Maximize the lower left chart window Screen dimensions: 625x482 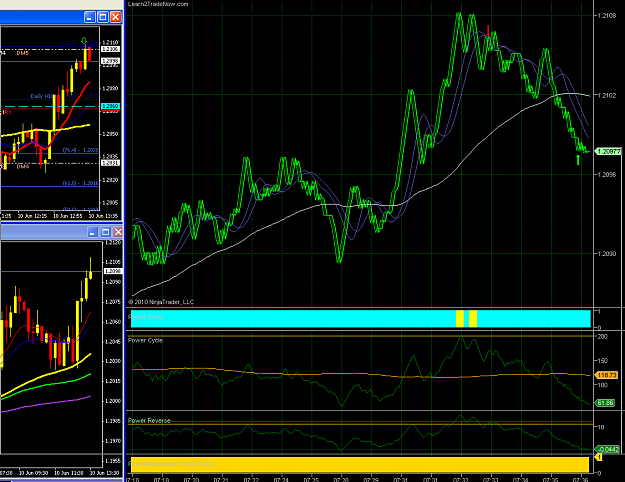pyautogui.click(x=106, y=232)
